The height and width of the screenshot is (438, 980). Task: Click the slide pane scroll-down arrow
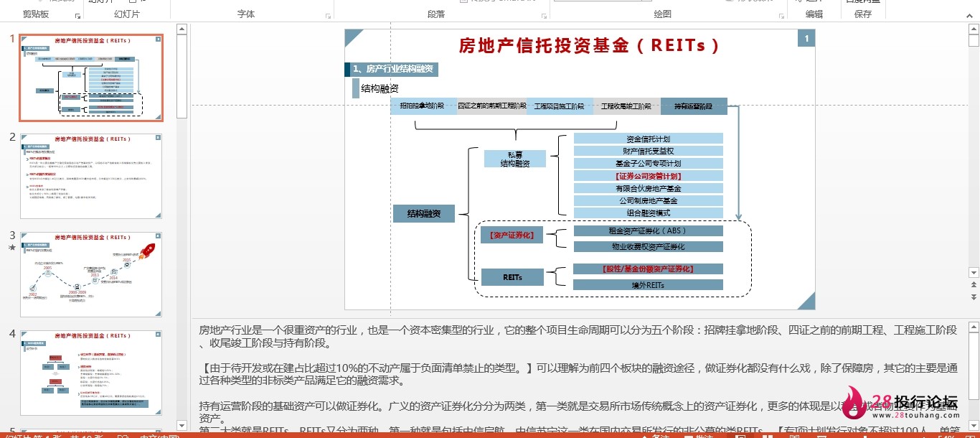974,273
